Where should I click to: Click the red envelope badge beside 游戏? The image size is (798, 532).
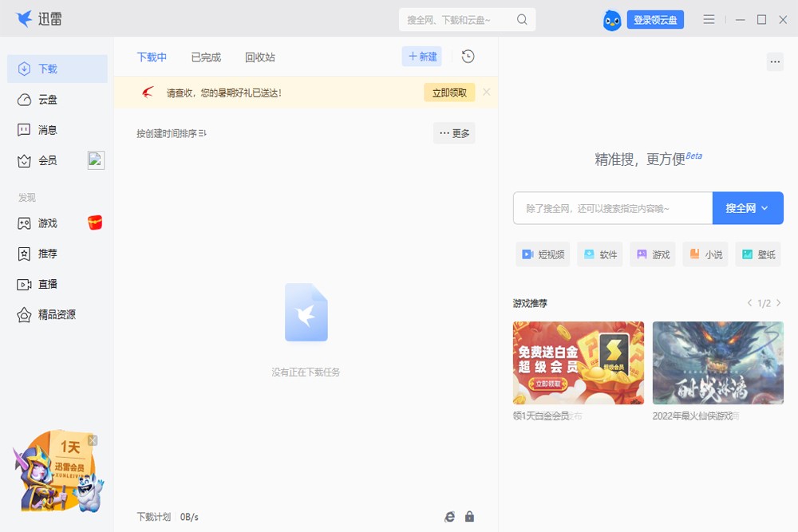click(95, 223)
